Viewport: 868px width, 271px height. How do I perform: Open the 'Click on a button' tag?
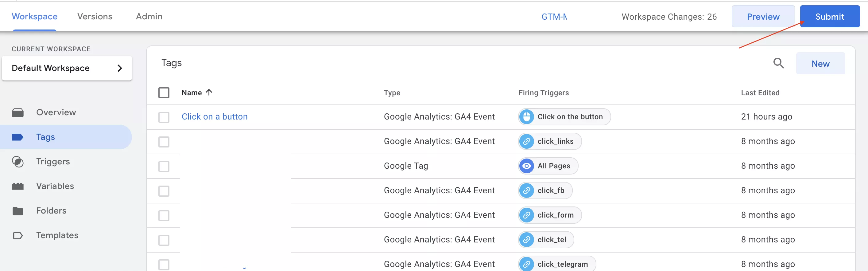[x=214, y=117]
